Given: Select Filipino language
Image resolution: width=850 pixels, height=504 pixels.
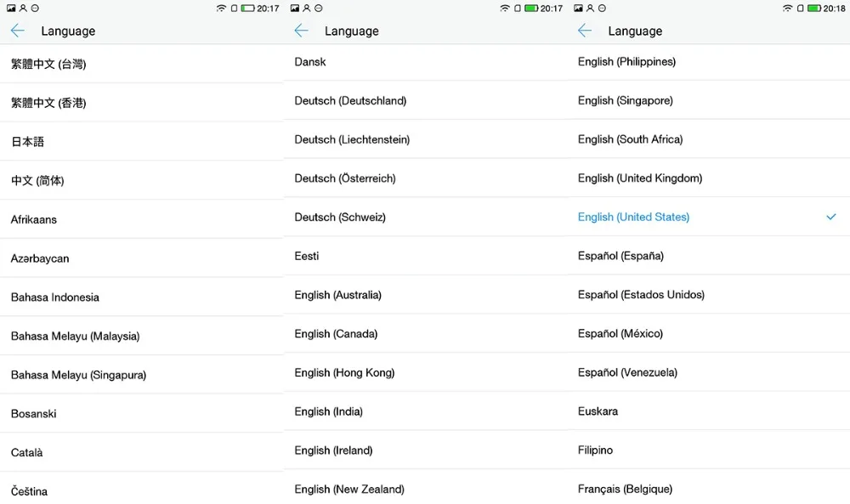Looking at the screenshot, I should [x=709, y=450].
